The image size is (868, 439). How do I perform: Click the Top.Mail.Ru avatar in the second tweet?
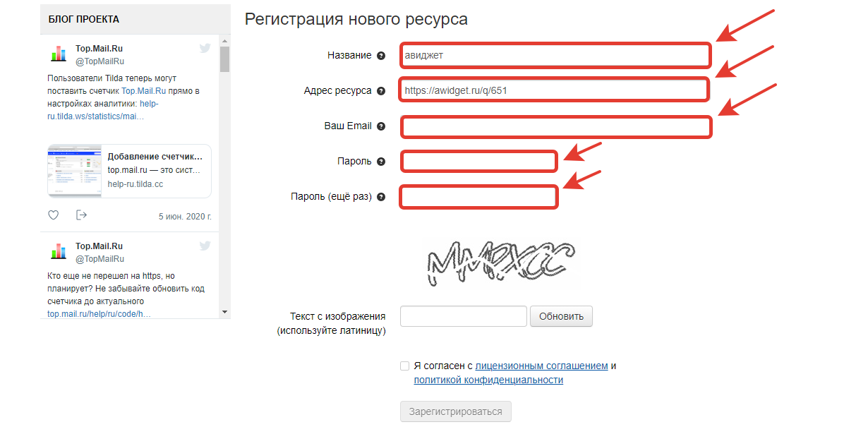tap(58, 252)
